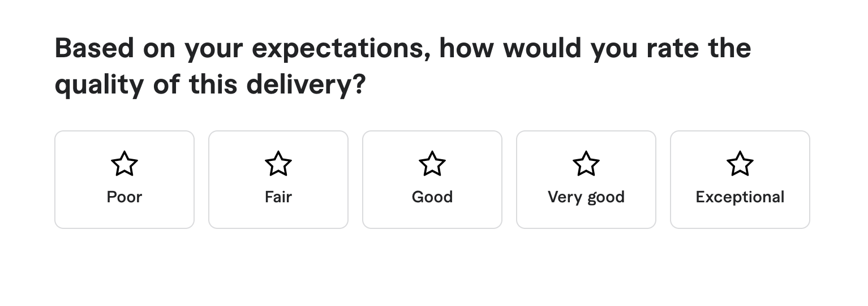Screen dimensions: 868x306
Task: Click the star icon above Fair
Action: pyautogui.click(x=278, y=164)
